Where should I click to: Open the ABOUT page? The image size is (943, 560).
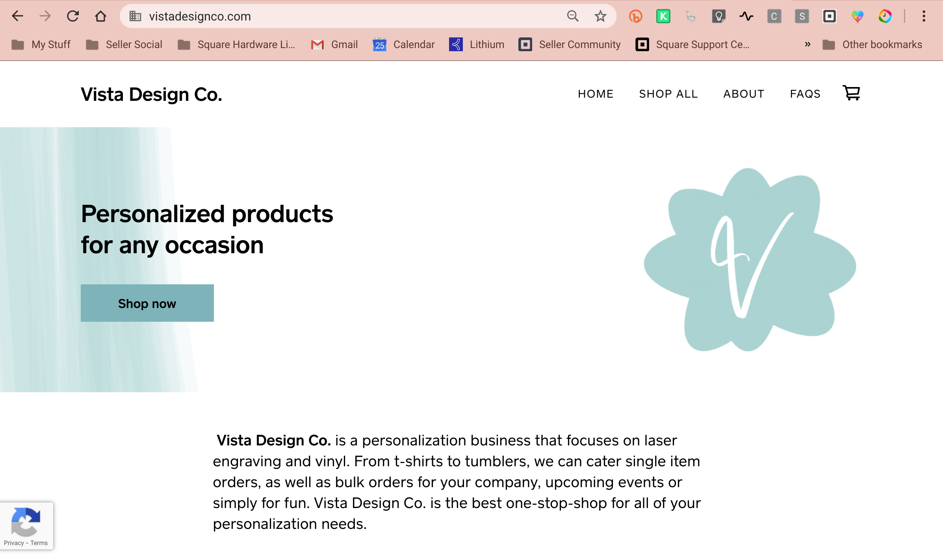click(744, 94)
